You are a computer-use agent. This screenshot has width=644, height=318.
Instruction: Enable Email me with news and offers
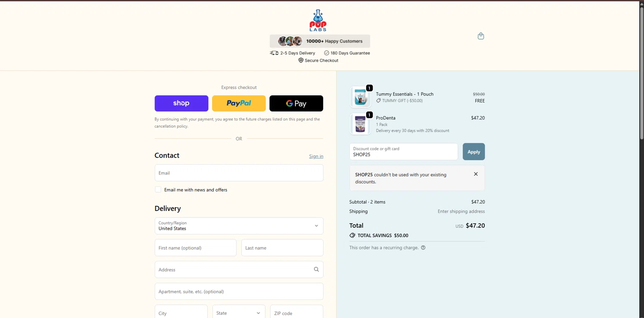[158, 190]
